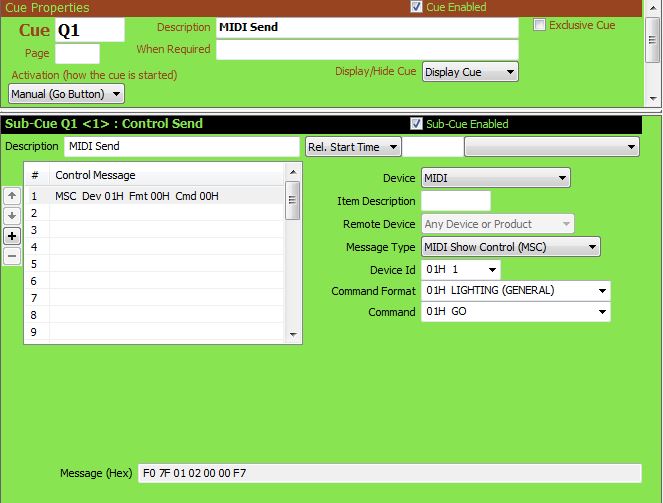This screenshot has width=663, height=503.
Task: Click the Cue Q1 name field
Action: [89, 30]
